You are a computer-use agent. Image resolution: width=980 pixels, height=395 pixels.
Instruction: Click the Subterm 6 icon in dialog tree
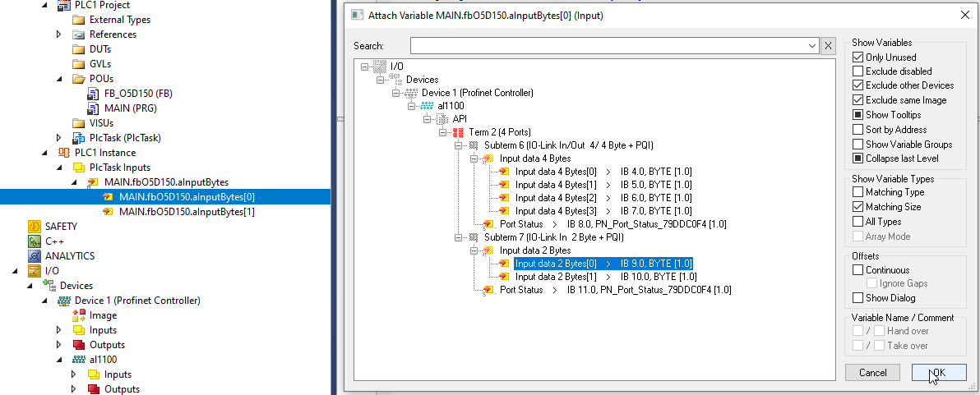(x=475, y=145)
